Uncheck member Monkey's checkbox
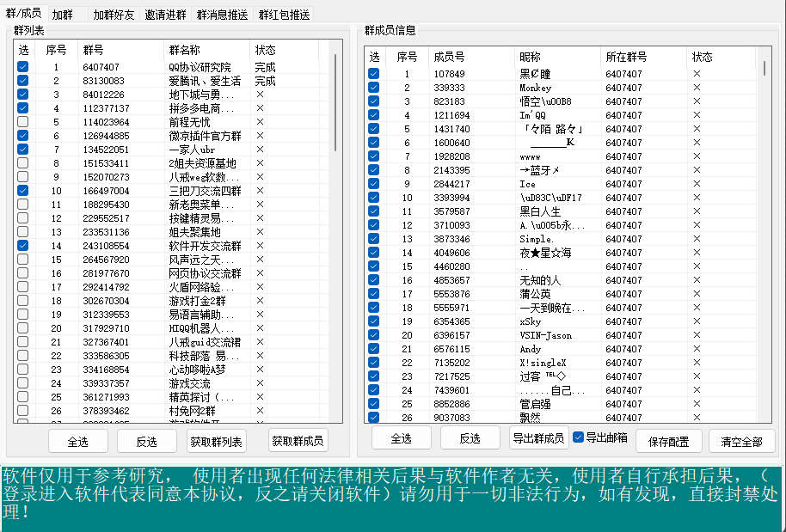786x532 pixels. click(374, 88)
